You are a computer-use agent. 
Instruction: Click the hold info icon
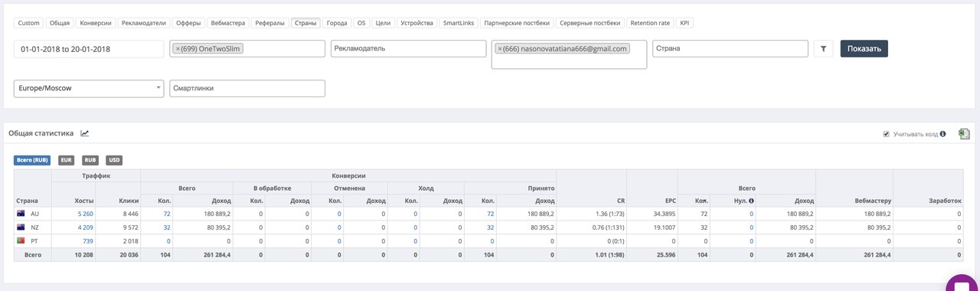point(942,134)
